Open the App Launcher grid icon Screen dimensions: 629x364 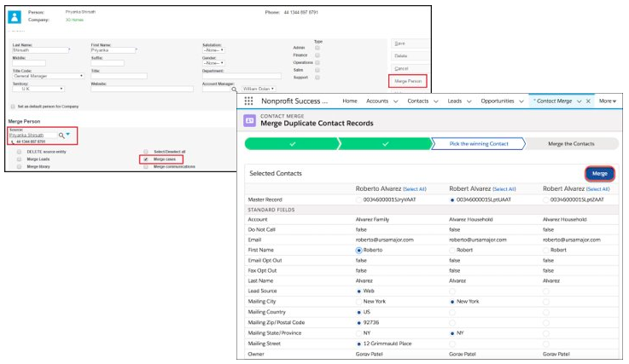pos(248,101)
